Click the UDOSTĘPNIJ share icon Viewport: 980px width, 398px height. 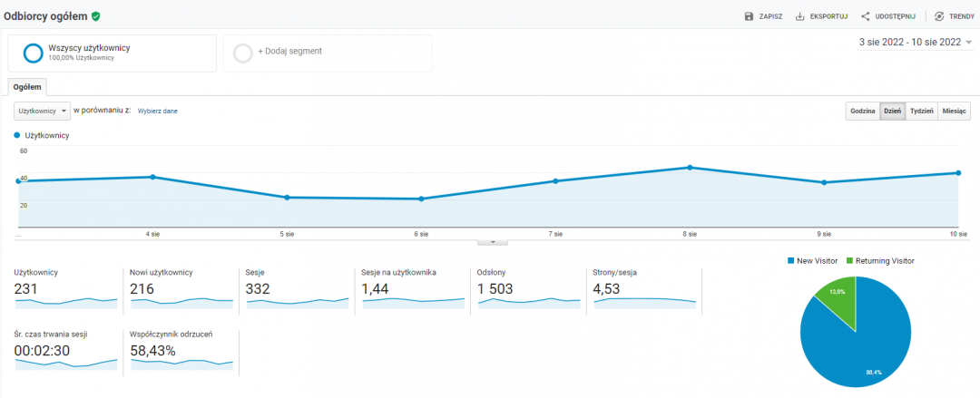click(866, 16)
